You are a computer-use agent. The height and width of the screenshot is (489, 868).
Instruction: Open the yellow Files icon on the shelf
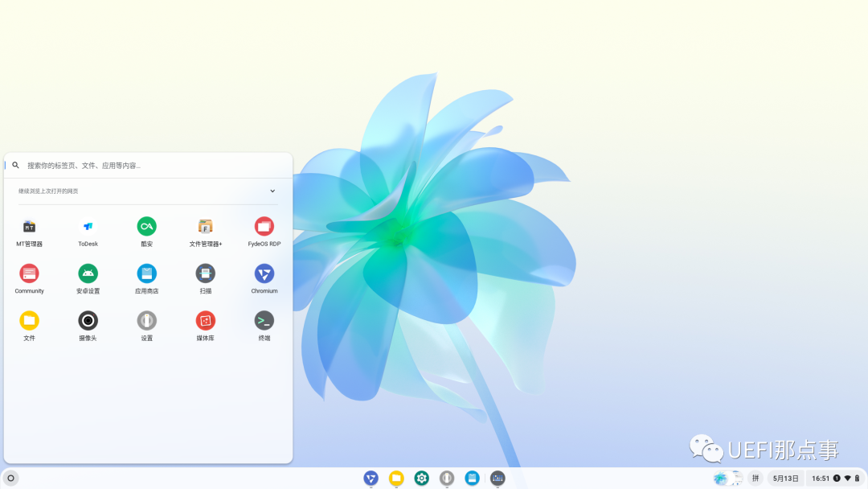coord(396,479)
